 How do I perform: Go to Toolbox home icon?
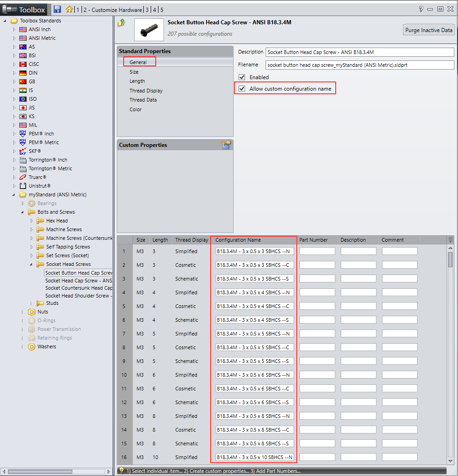(x=69, y=9)
